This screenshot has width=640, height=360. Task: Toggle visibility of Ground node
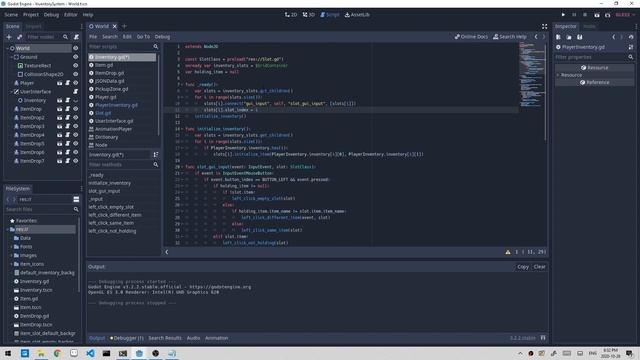(x=76, y=57)
